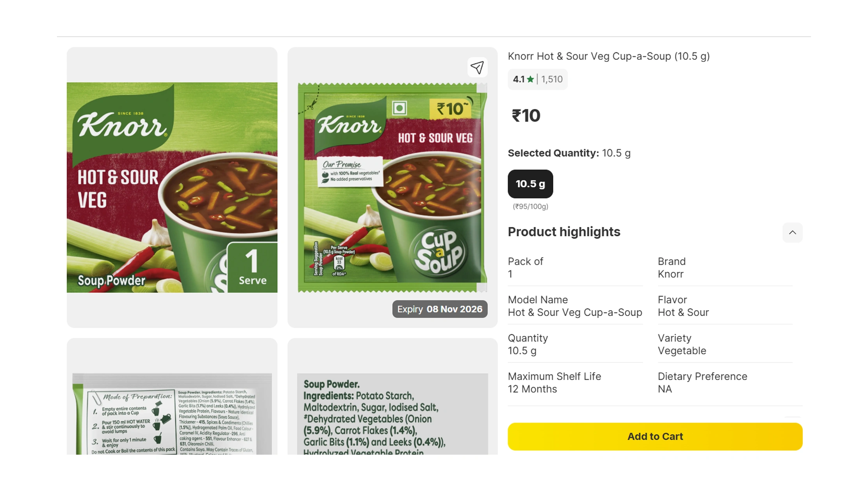Click the 1,510 ratings count

click(x=552, y=79)
